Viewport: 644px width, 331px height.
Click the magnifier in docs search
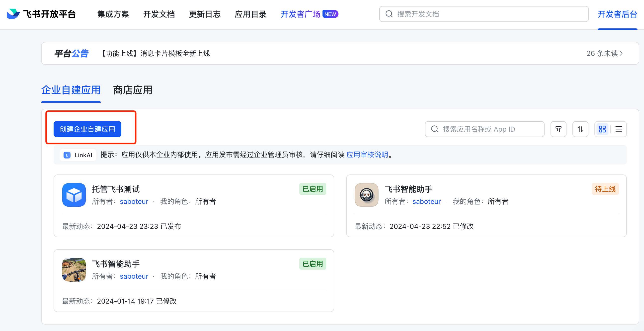(389, 14)
